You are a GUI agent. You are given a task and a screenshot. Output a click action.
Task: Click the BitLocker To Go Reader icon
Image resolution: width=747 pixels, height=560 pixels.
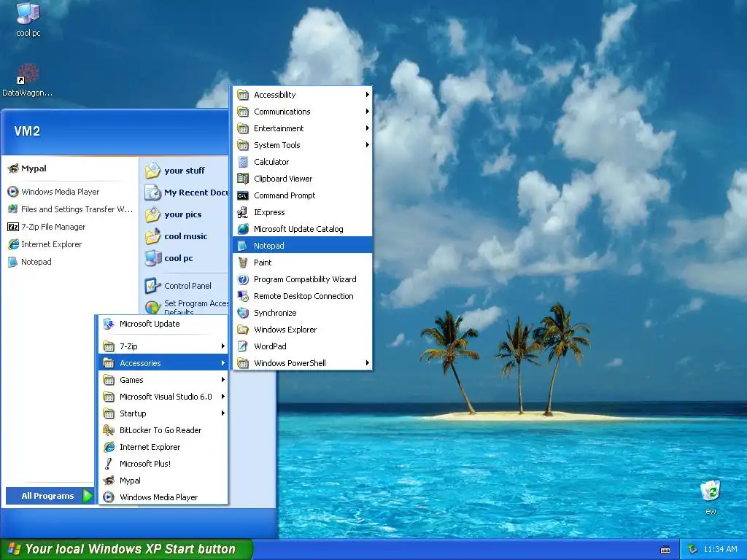pos(109,430)
